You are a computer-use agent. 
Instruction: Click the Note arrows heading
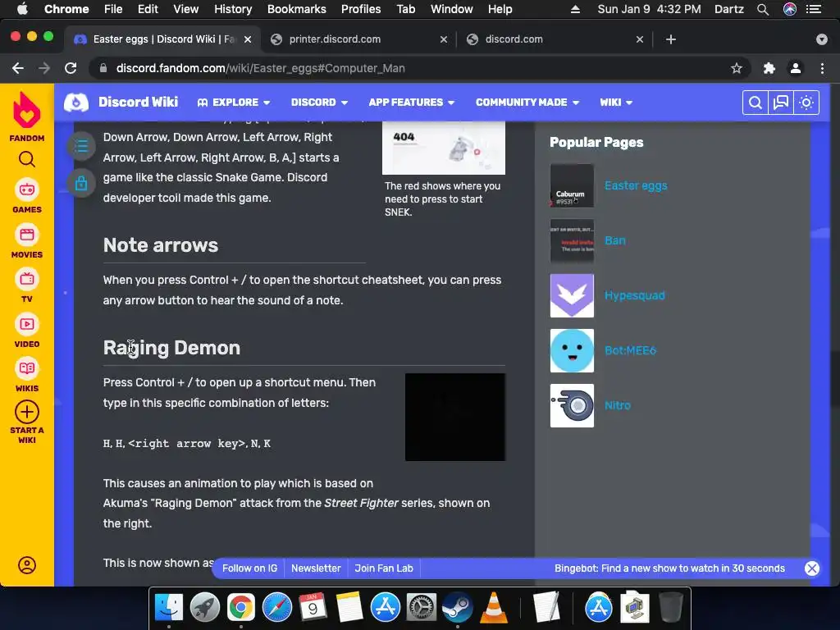(161, 244)
